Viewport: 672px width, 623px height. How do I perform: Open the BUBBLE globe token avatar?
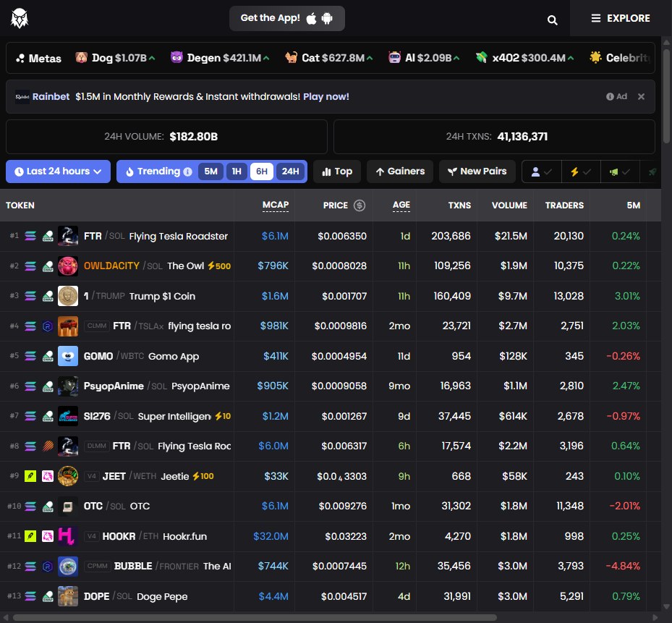[x=68, y=567]
